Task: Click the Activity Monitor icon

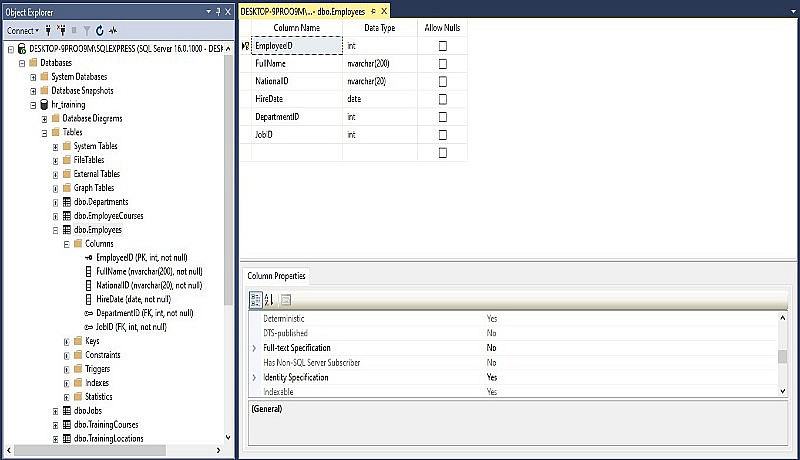Action: click(113, 31)
